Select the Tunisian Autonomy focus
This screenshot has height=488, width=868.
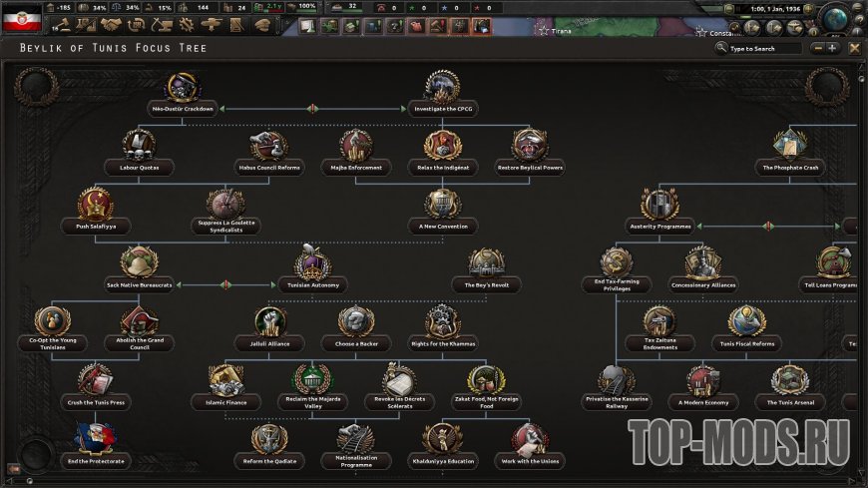point(313,269)
